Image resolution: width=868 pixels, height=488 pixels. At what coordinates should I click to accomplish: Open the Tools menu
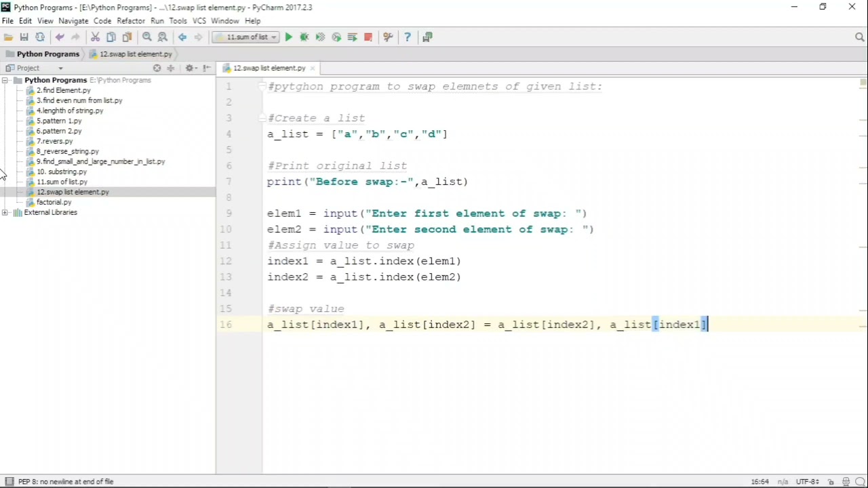click(x=178, y=21)
